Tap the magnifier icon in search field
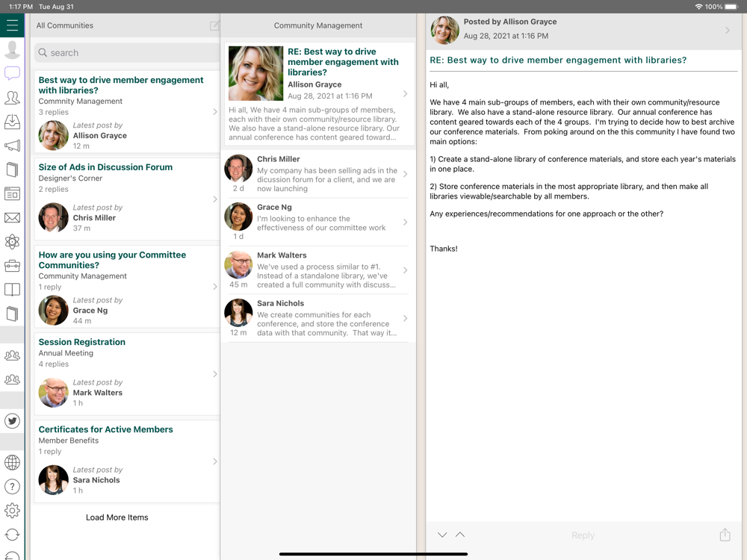Viewport: 747px width, 560px height. click(x=43, y=52)
